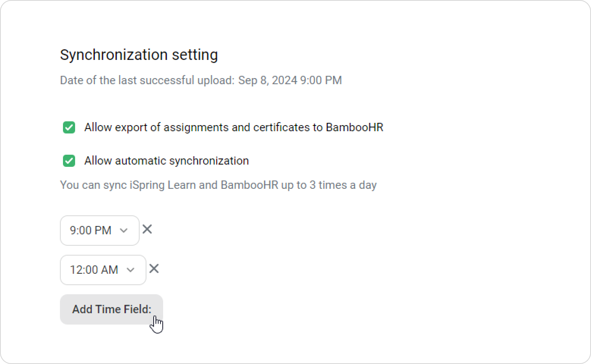Toggle export via its BambooHR label text

pyautogui.click(x=234, y=127)
